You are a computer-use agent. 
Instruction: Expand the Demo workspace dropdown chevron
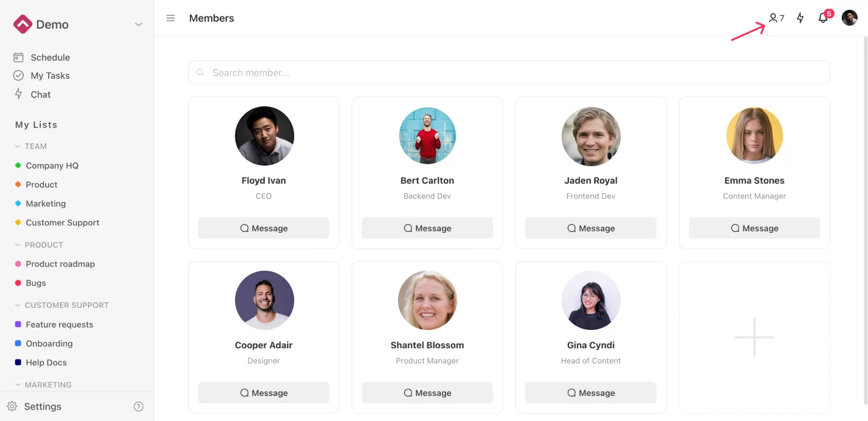tap(139, 25)
